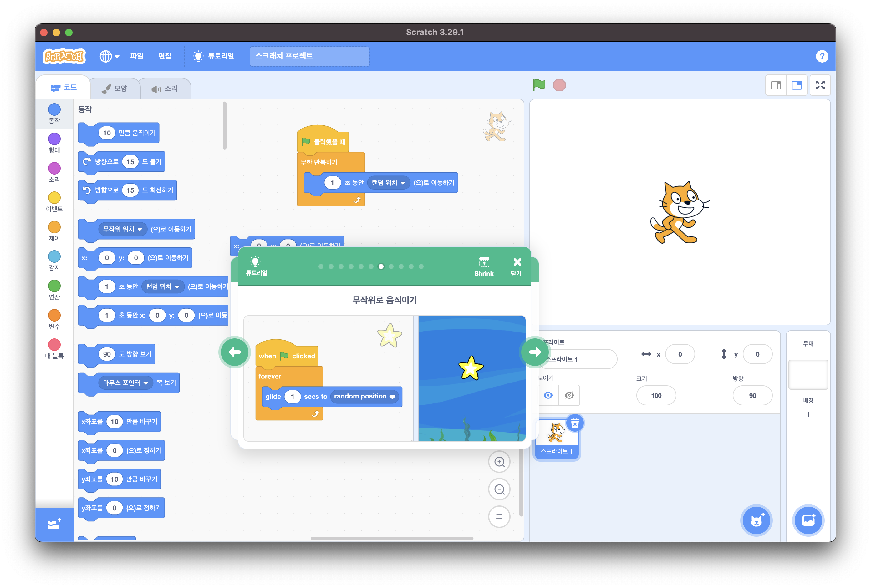The height and width of the screenshot is (588, 871).
Task: Expand the 무작위 위치 dropdown in palette
Action: pyautogui.click(x=140, y=229)
